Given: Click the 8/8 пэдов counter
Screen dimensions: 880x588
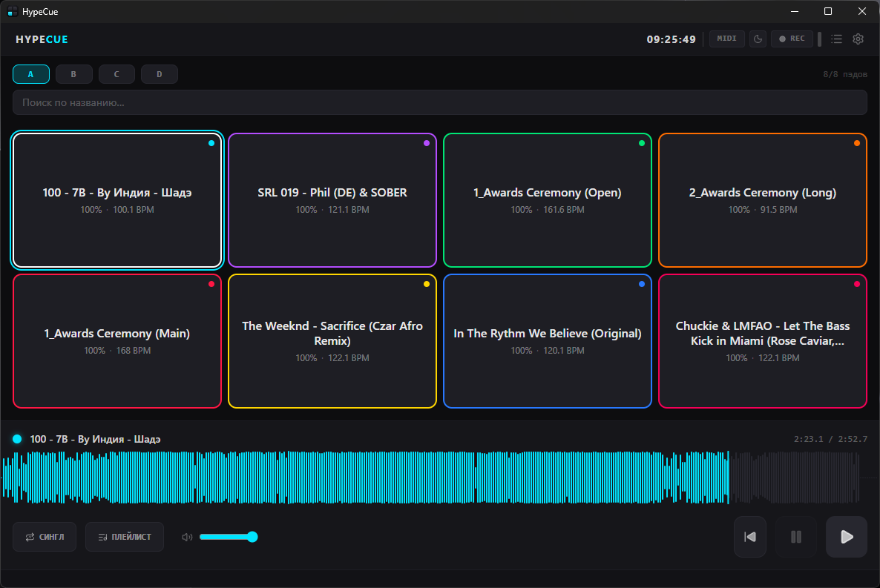Looking at the screenshot, I should pyautogui.click(x=845, y=74).
